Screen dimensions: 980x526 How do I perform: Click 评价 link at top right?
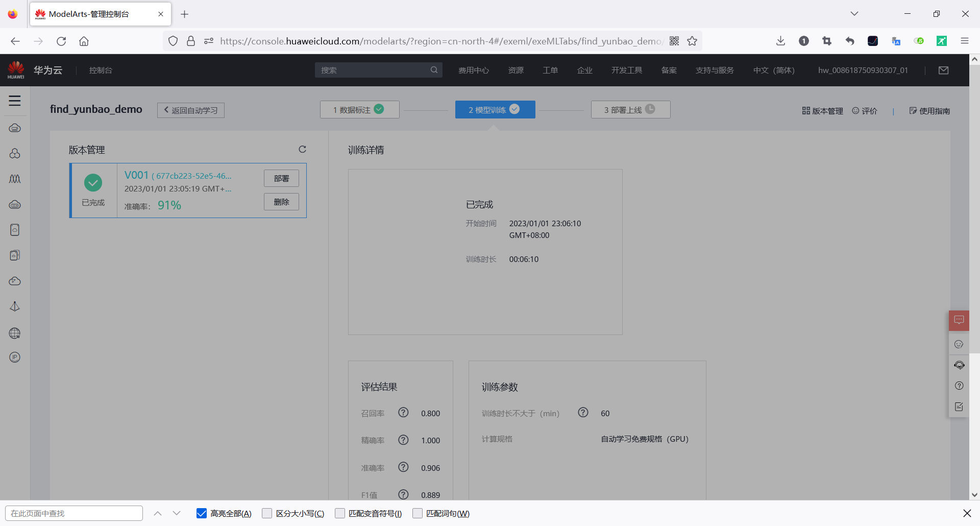click(x=865, y=111)
